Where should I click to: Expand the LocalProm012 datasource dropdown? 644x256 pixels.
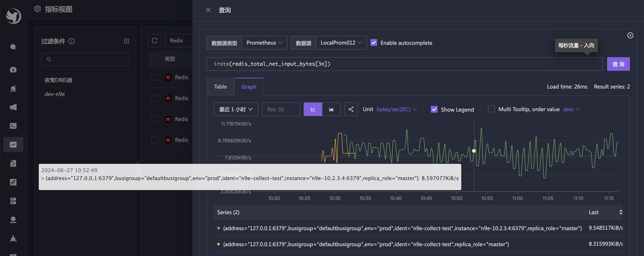[341, 43]
